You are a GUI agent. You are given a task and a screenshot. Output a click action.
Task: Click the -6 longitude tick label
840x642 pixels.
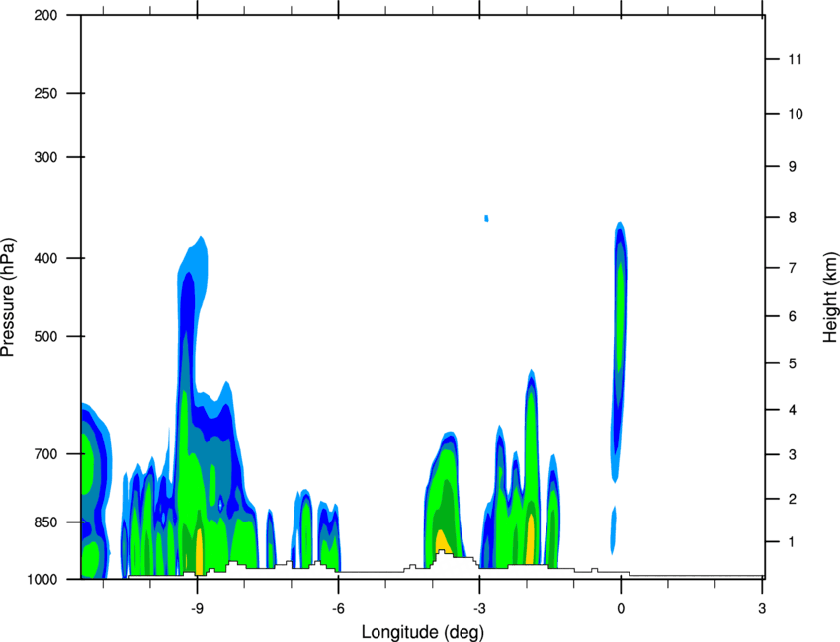[x=338, y=608]
